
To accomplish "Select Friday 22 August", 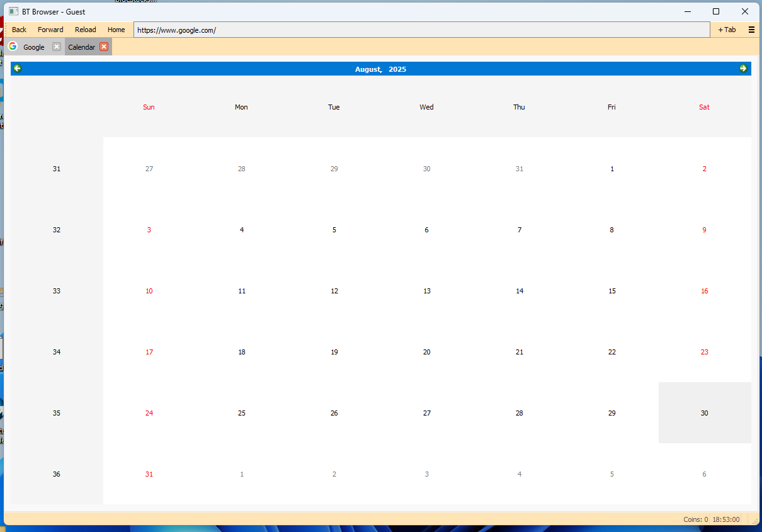I will point(612,352).
